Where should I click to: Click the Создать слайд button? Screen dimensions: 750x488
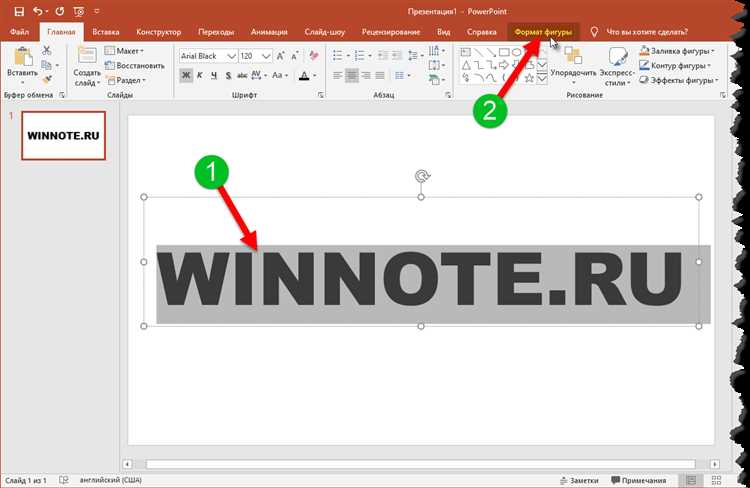tap(87, 67)
